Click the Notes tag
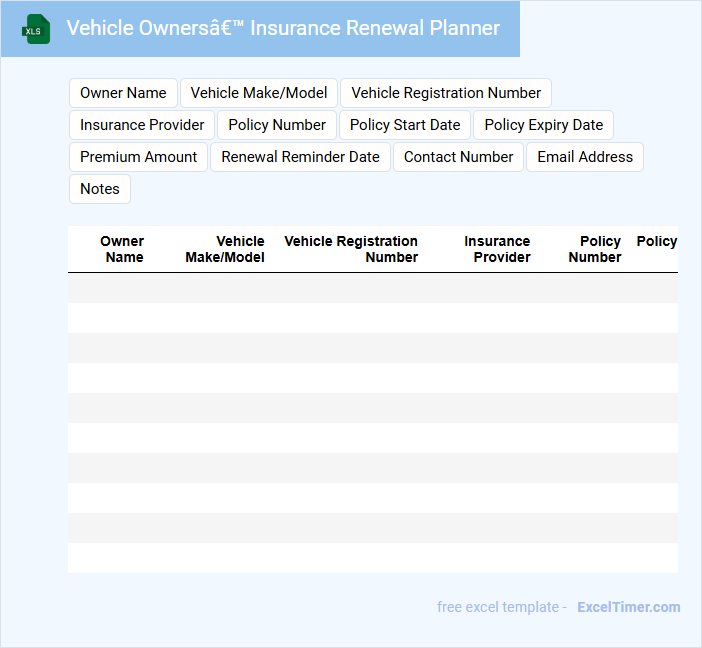This screenshot has height=648, width=702. coord(100,189)
